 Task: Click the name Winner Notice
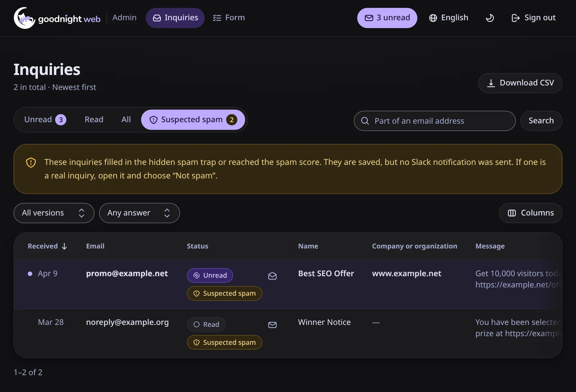324,322
